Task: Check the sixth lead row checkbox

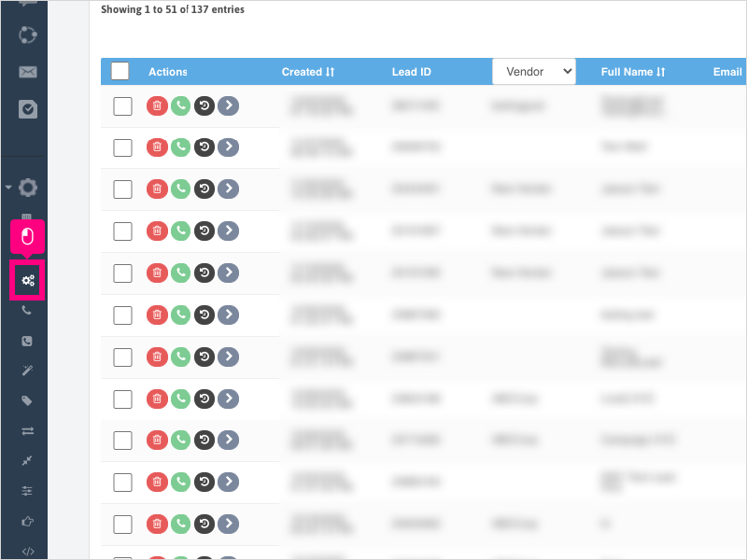Action: (122, 315)
